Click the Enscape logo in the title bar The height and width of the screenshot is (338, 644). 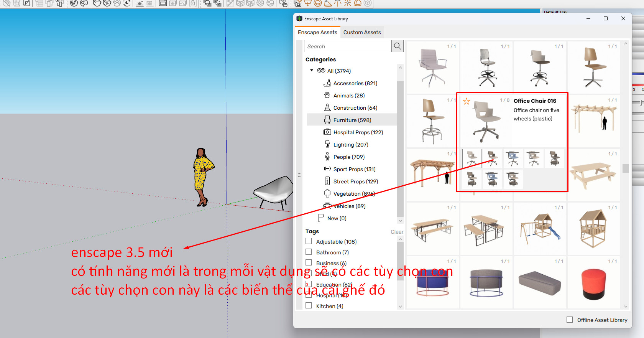[299, 18]
